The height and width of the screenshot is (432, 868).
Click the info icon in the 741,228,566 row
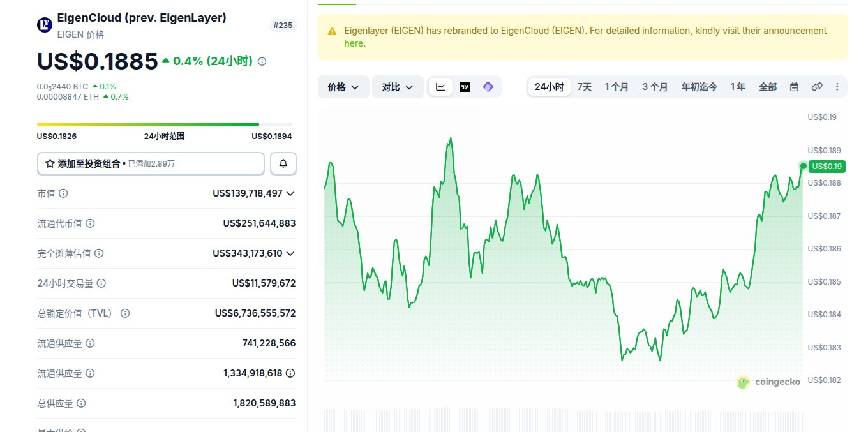click(90, 343)
